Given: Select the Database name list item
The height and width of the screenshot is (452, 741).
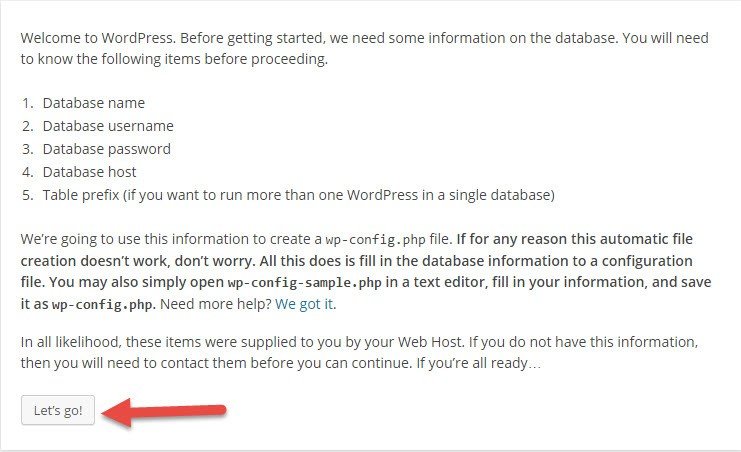Looking at the screenshot, I should click(x=93, y=103).
